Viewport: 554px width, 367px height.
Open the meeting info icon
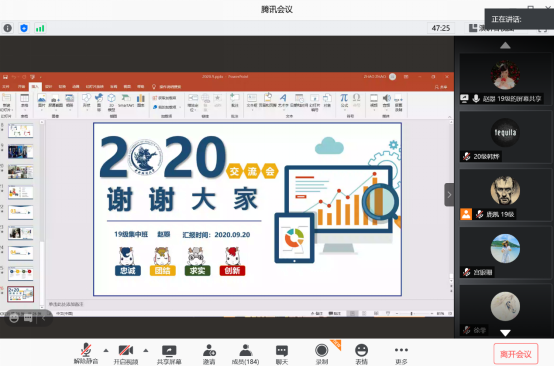pos(8,28)
